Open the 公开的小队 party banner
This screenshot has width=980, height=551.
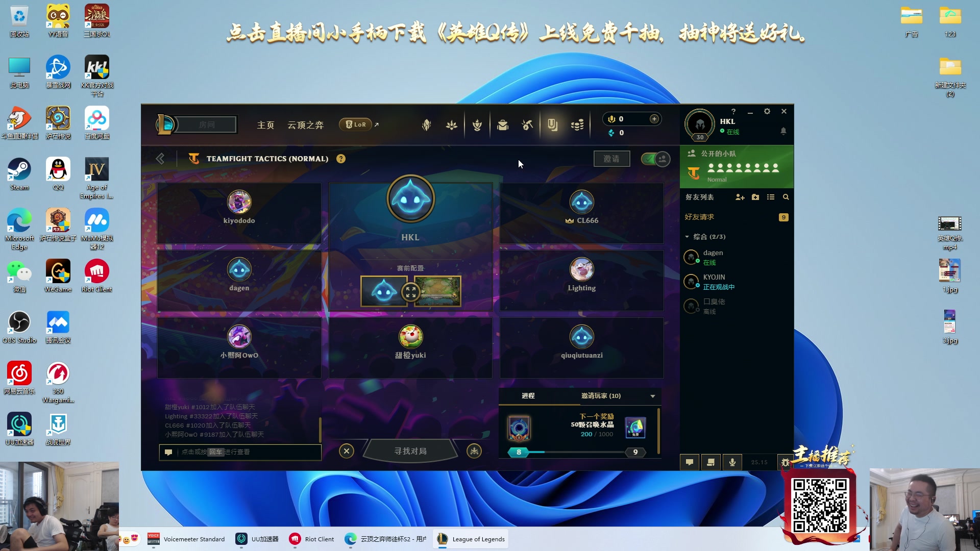coord(737,167)
